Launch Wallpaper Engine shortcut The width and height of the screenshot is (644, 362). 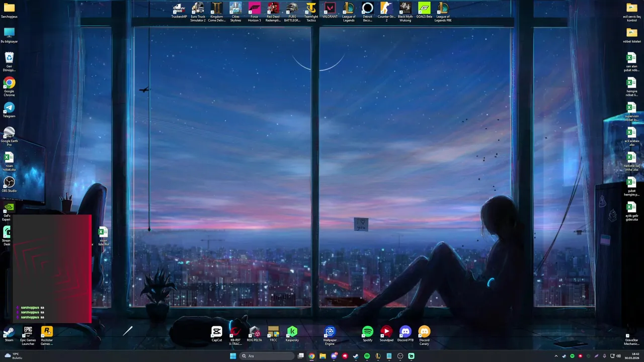330,336
